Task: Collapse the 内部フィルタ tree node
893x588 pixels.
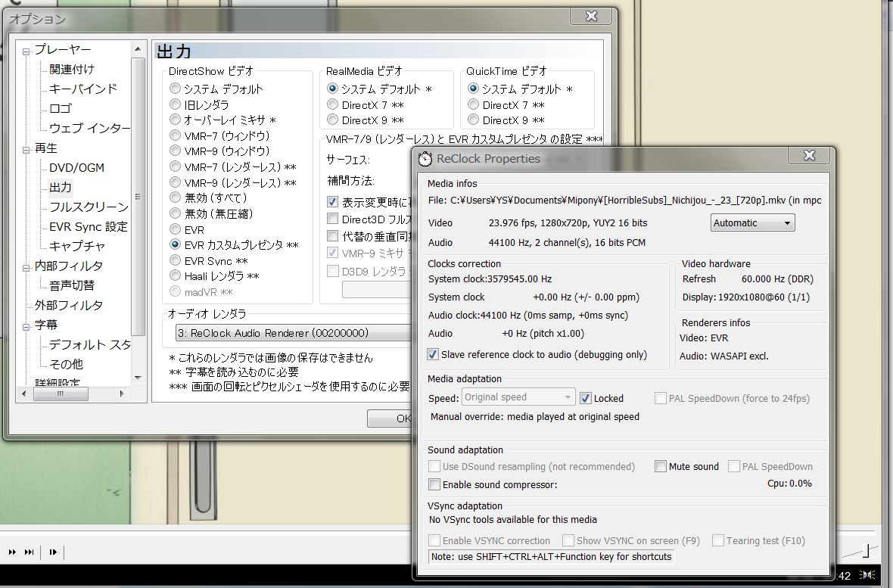Action: [x=26, y=268]
